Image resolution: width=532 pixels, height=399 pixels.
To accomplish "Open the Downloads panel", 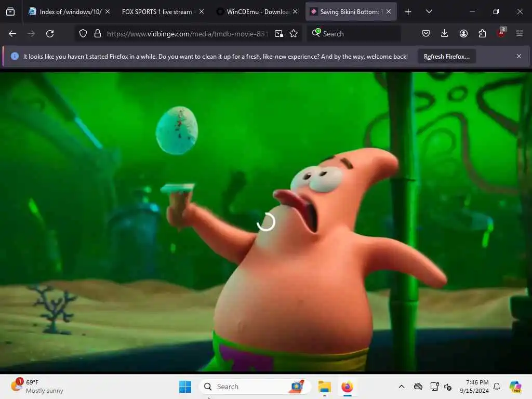I will pos(445,33).
